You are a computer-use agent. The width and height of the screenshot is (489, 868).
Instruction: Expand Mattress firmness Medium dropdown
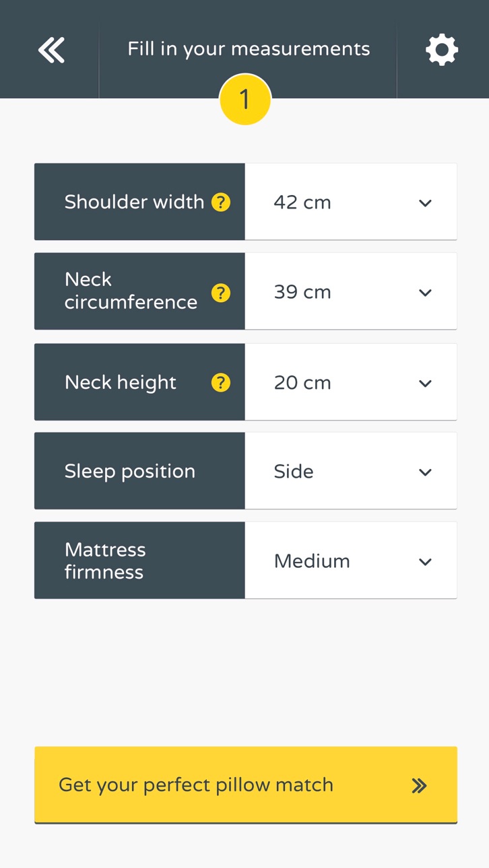[x=351, y=560]
